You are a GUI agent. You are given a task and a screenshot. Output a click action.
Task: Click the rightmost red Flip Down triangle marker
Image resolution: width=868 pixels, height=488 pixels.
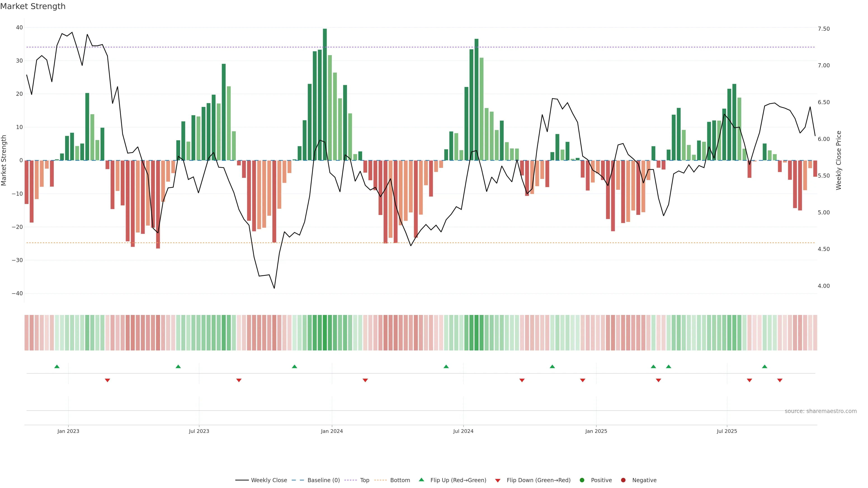point(780,380)
